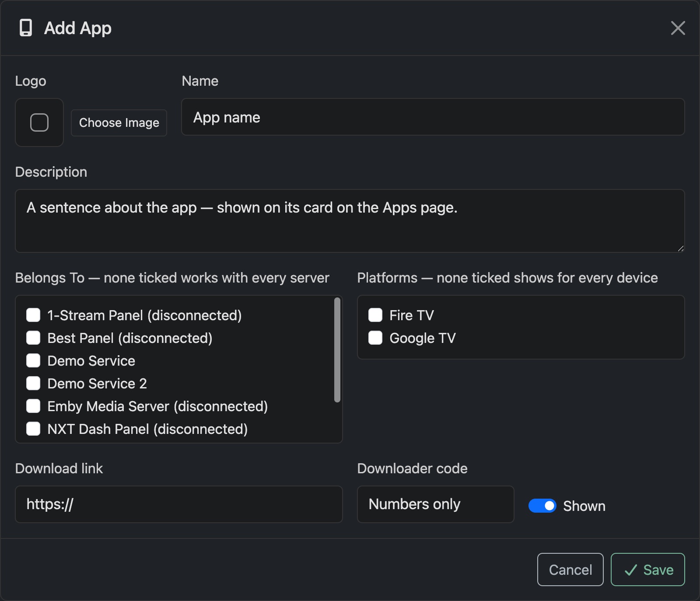Click the Add App dialog title
700x601 pixels.
78,28
